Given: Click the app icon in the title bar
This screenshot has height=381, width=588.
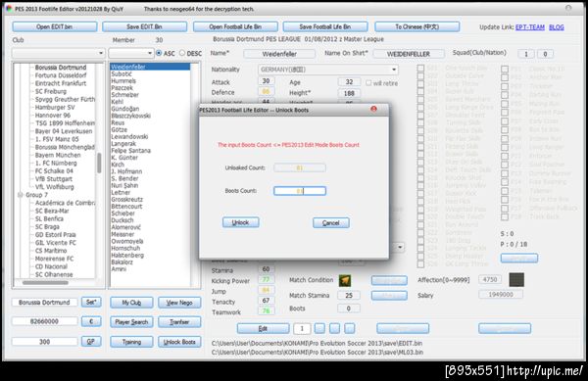Looking at the screenshot, I should point(9,9).
